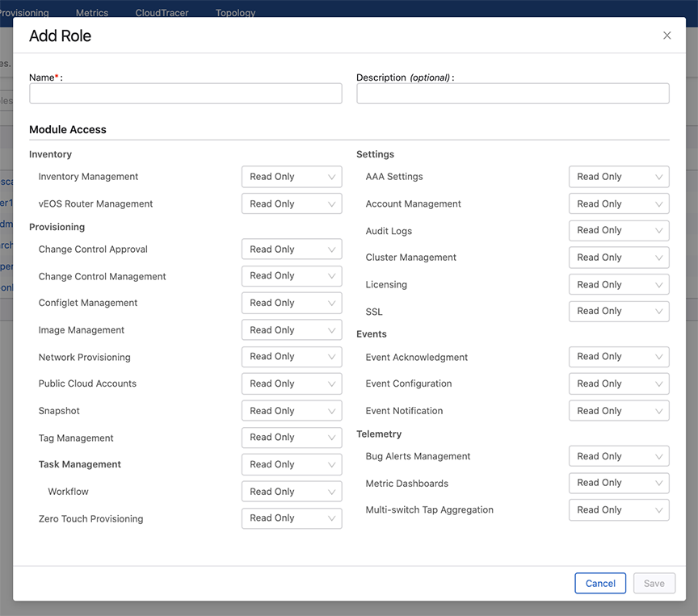Screen dimensions: 698x616
Task: Open Network Provisioning access dropdown
Action: click(292, 357)
